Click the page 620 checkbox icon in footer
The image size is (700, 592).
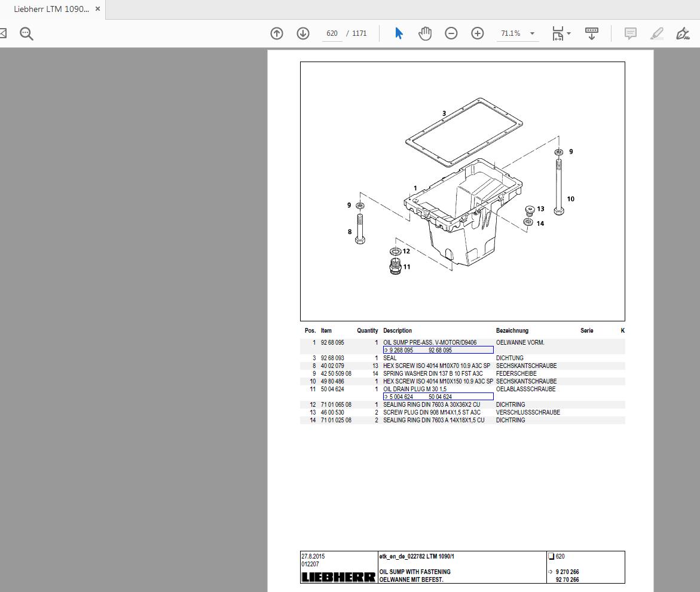[x=551, y=556]
